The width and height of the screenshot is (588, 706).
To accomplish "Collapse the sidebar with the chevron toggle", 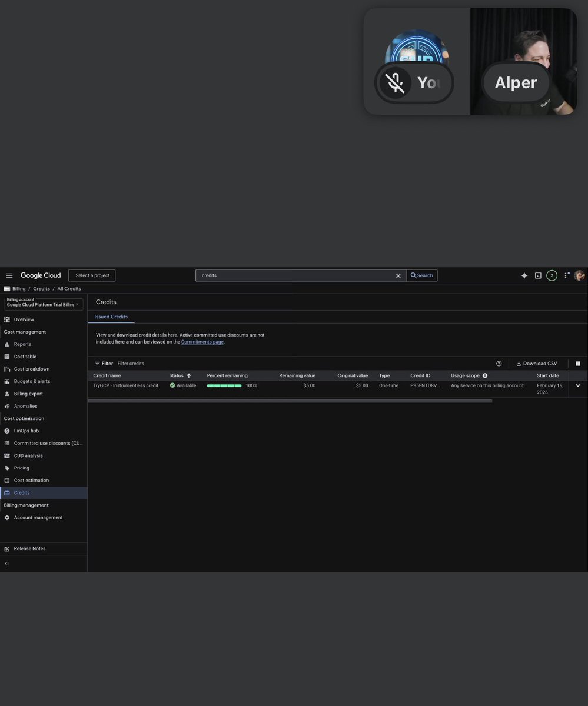I will click(x=7, y=564).
